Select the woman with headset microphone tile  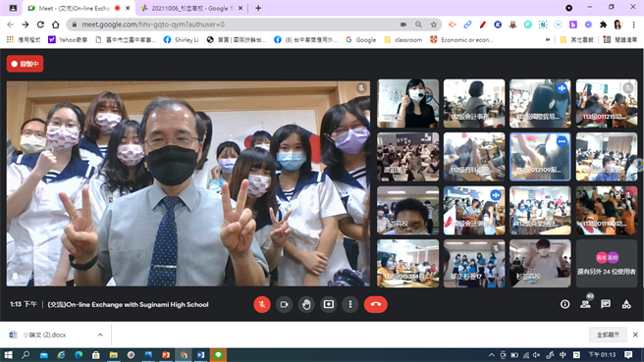(x=407, y=103)
